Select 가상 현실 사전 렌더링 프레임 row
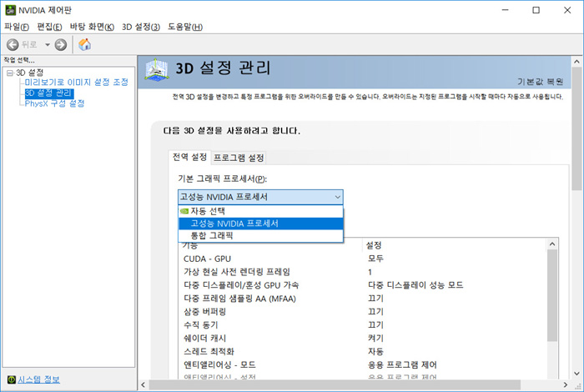Image resolution: width=584 pixels, height=392 pixels. click(x=362, y=272)
